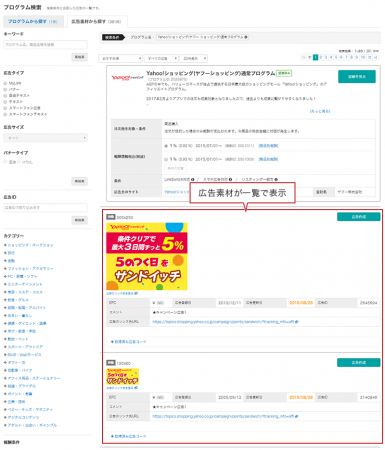Expand 取得済み広告コード for the 300x250 ad

128,342
